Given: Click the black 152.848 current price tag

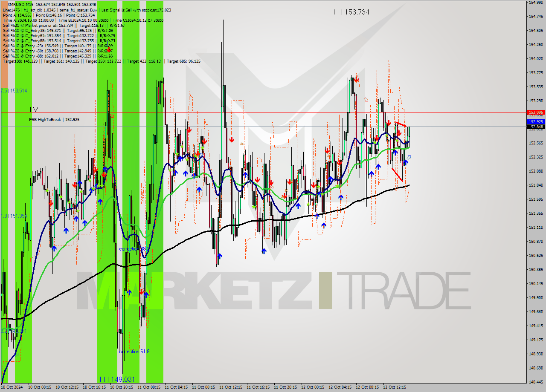Looking at the screenshot, I should pos(536,127).
